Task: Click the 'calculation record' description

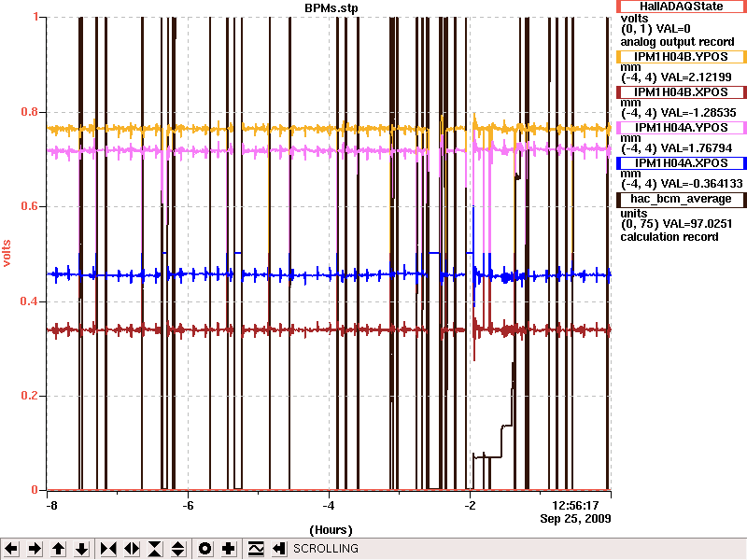Action: click(x=669, y=237)
